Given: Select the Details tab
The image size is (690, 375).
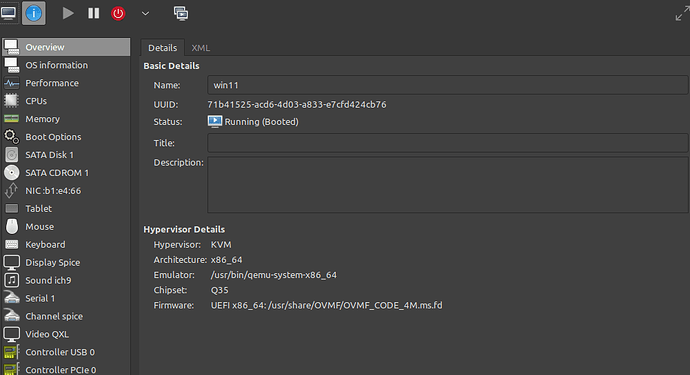Looking at the screenshot, I should [162, 48].
